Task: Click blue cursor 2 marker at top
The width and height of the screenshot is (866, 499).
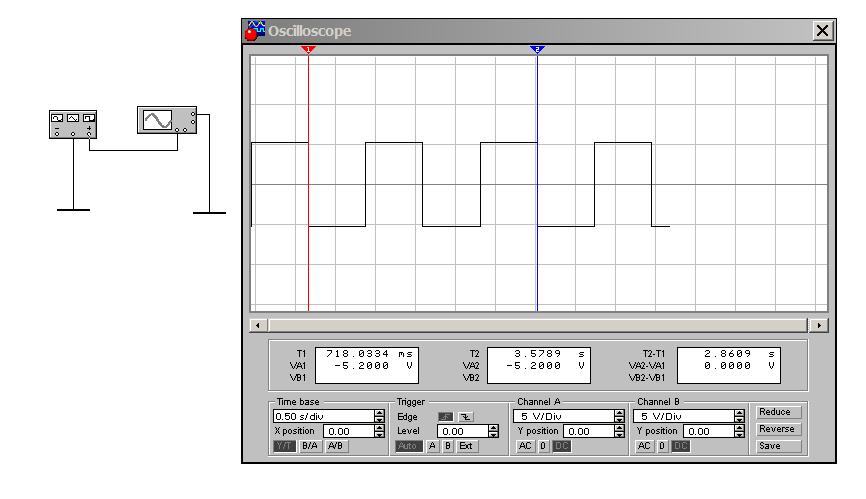Action: (537, 48)
